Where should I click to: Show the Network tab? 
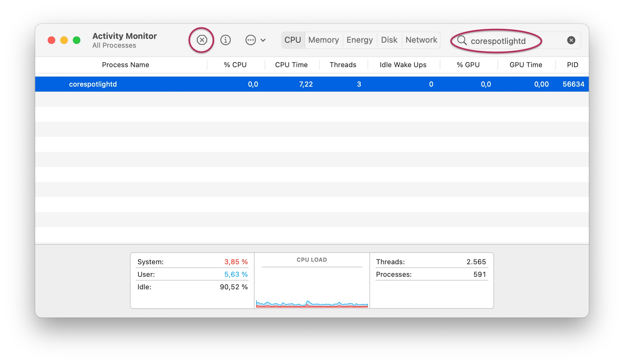[421, 40]
